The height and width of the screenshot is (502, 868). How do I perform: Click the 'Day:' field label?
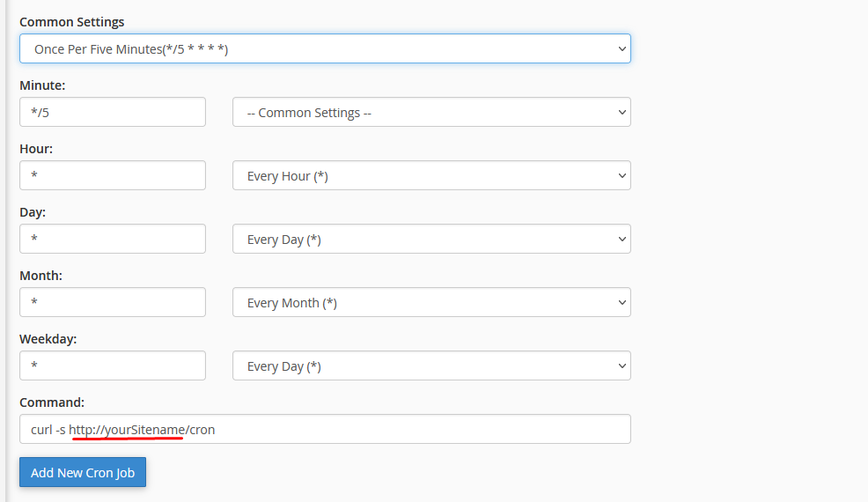tap(33, 212)
